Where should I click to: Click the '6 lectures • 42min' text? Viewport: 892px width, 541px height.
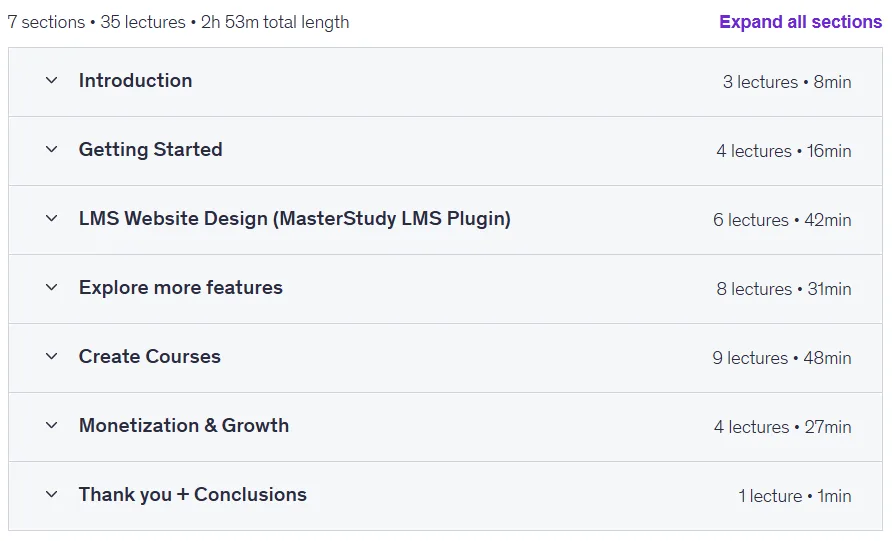[x=782, y=220]
